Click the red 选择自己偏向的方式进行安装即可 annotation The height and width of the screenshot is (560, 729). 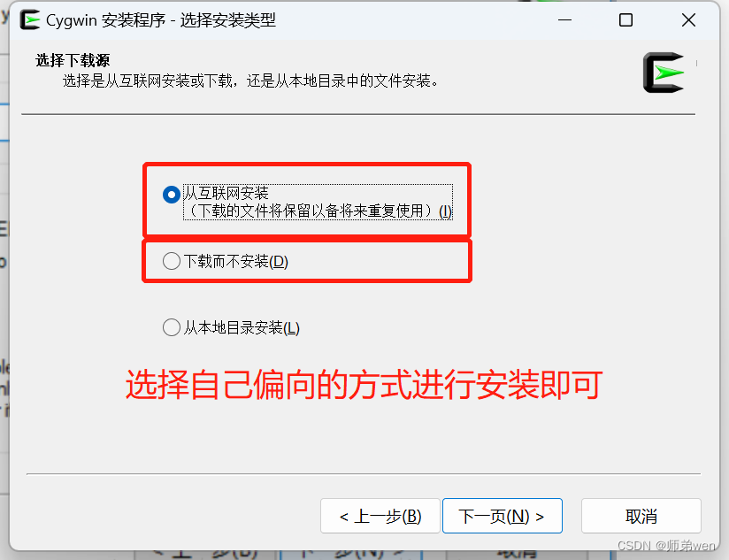point(364,385)
